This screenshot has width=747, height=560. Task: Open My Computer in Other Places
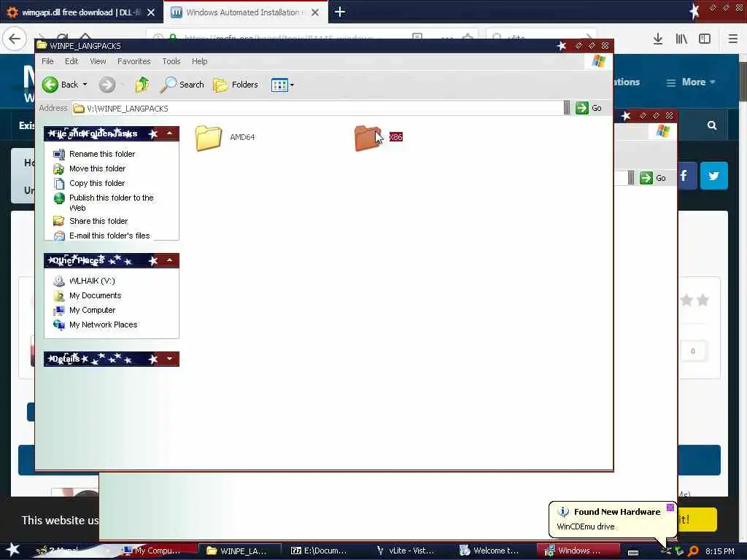(92, 310)
